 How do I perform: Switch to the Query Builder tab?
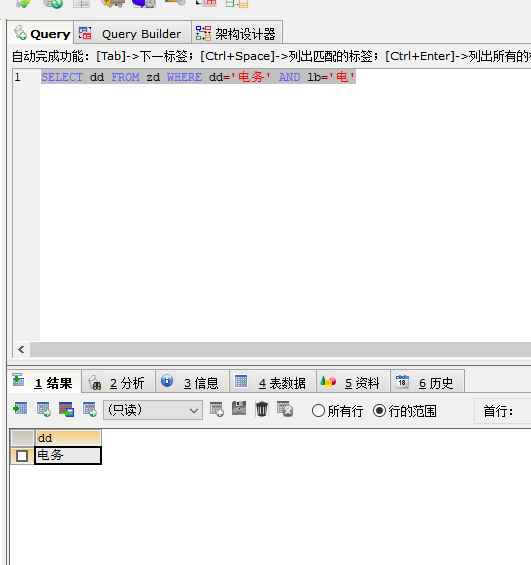(x=132, y=34)
